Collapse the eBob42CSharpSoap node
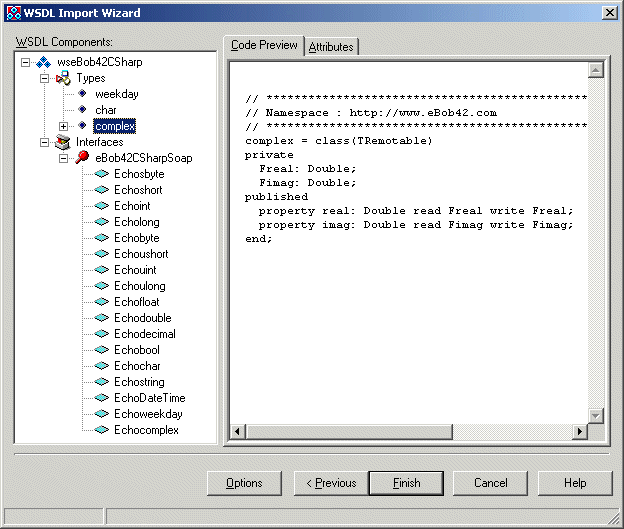This screenshot has height=529, width=624. [x=64, y=158]
